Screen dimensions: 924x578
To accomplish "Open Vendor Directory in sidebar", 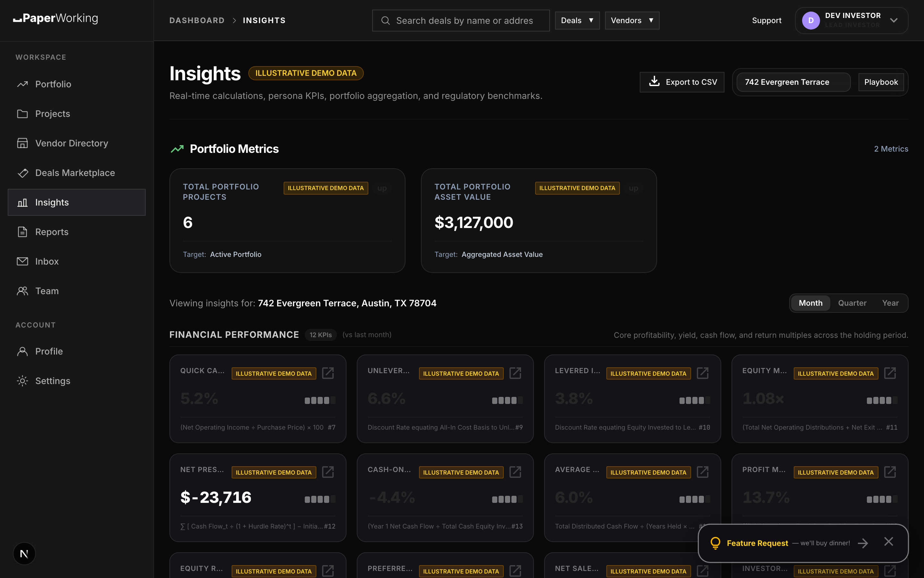I will [x=76, y=143].
